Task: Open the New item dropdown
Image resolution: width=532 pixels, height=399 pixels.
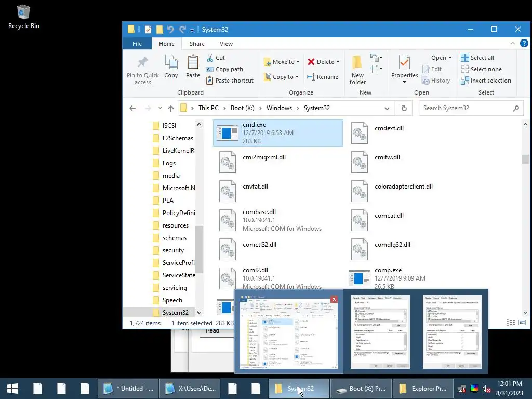Action: point(376,57)
